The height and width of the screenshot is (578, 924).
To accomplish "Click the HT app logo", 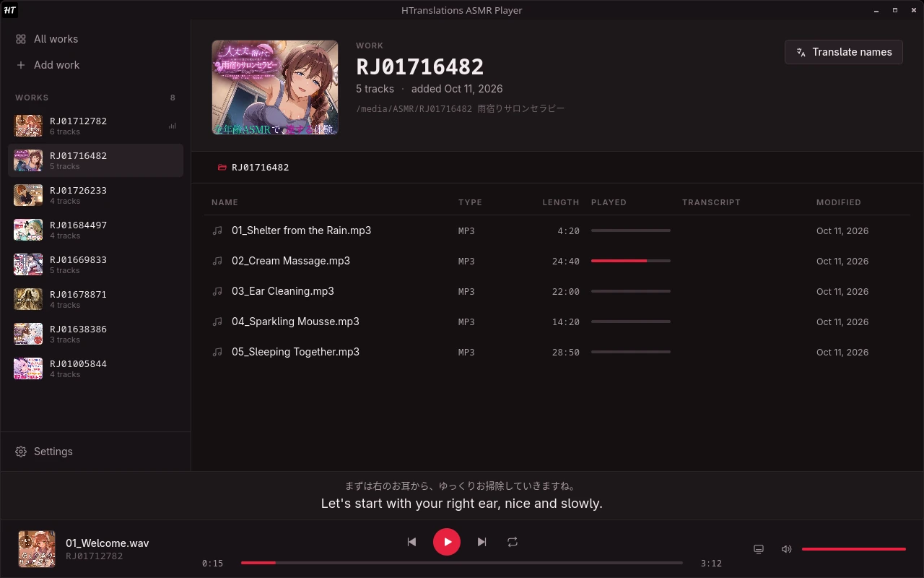I will [x=10, y=10].
